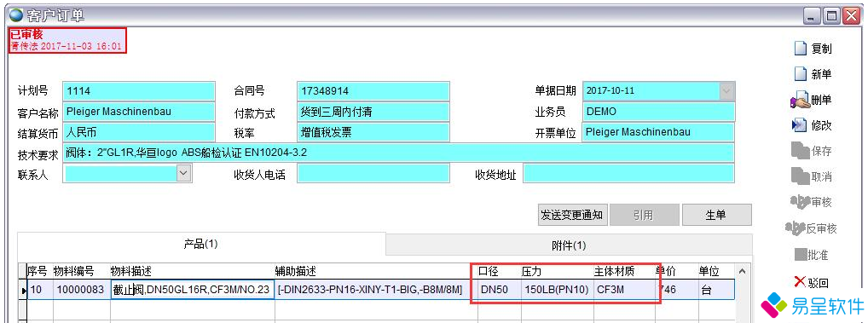Click the greyed 保存 save icon
Viewport: 868px width, 323px height.
[801, 151]
